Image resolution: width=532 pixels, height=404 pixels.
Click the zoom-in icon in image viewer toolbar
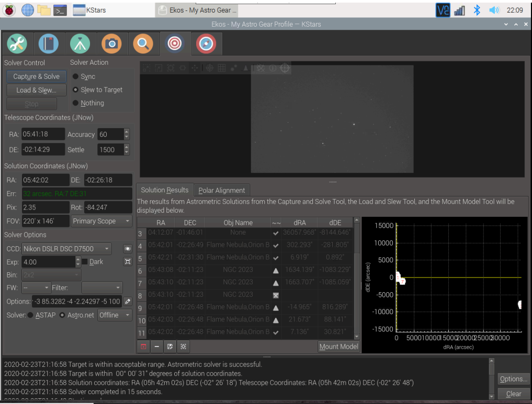click(x=146, y=68)
